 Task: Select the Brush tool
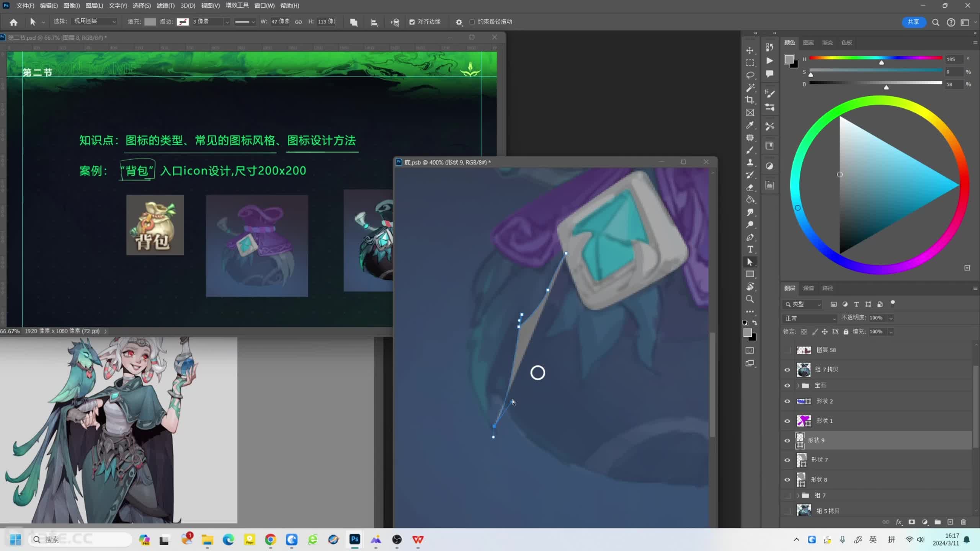click(750, 150)
